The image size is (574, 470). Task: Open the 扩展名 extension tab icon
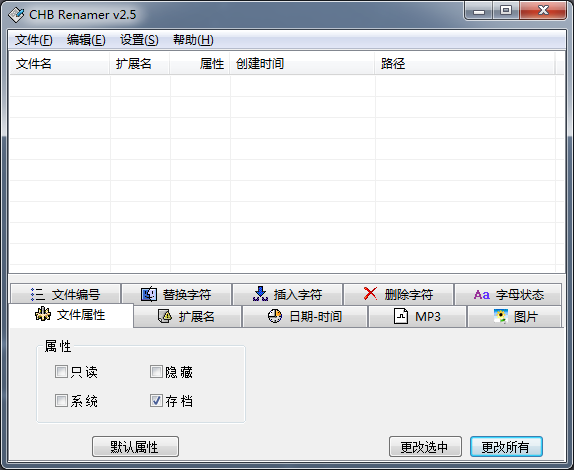coord(165,316)
